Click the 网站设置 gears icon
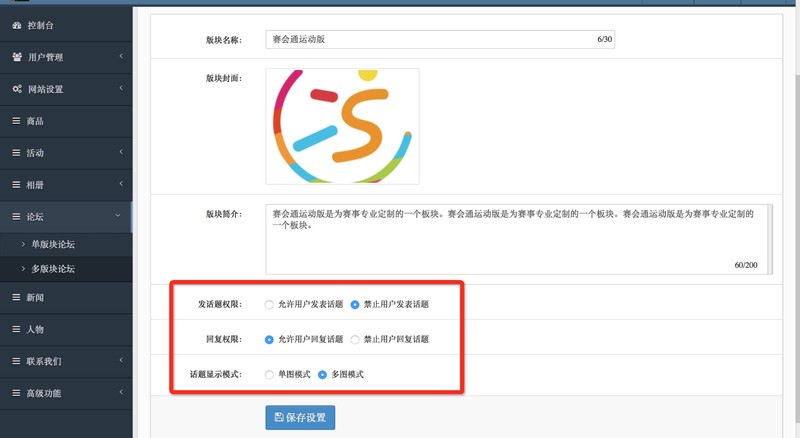Viewport: 800px width, 438px height. (17, 89)
